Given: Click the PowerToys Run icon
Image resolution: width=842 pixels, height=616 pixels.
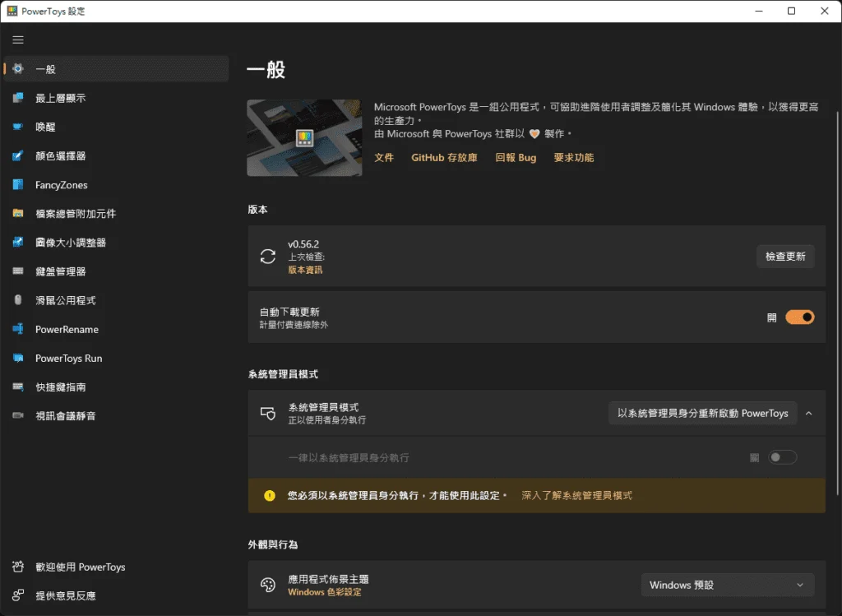Looking at the screenshot, I should 18,359.
